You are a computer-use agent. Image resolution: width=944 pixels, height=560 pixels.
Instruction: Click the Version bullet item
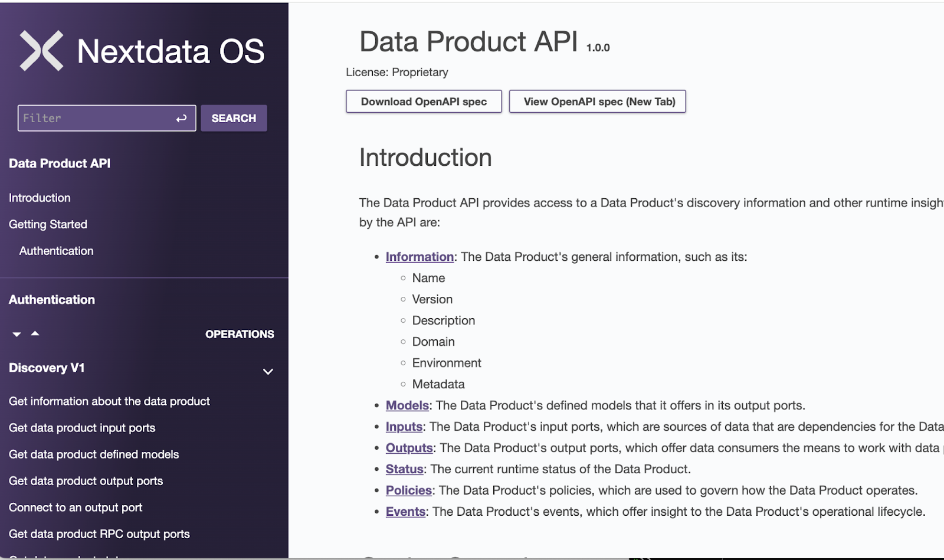pos(432,299)
